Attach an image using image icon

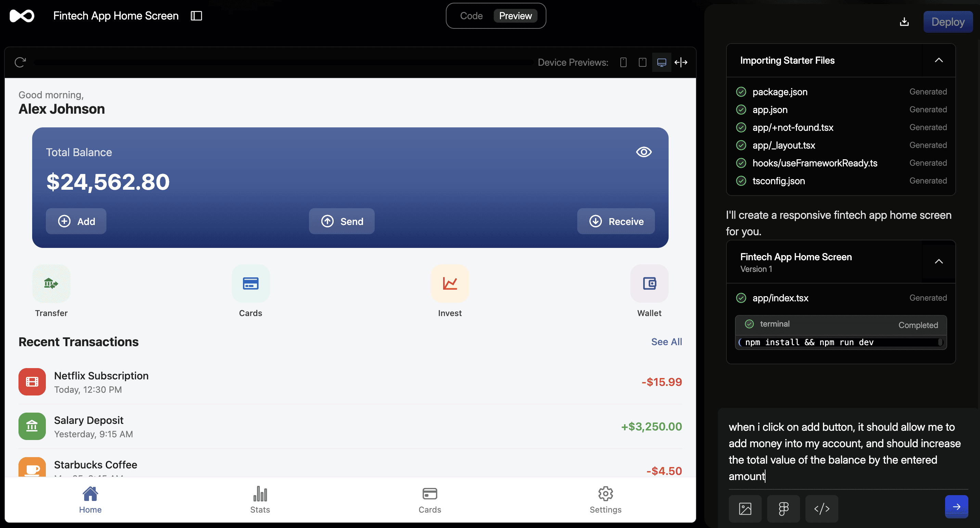(x=745, y=508)
